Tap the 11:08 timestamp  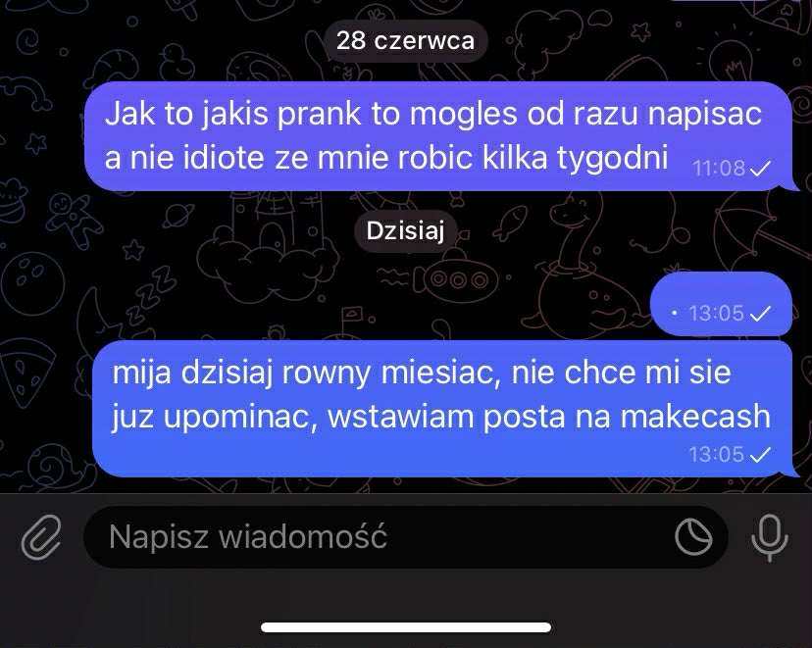pos(719,169)
